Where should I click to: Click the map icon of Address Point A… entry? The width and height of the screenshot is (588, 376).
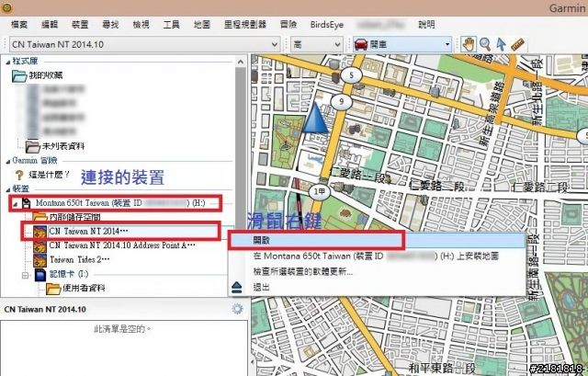point(40,245)
